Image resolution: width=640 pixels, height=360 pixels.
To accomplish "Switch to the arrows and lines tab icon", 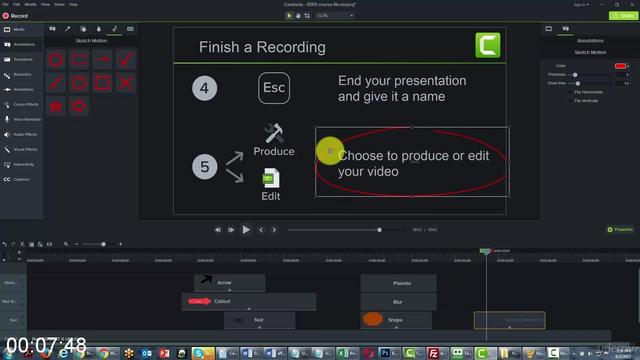I will [x=68, y=29].
